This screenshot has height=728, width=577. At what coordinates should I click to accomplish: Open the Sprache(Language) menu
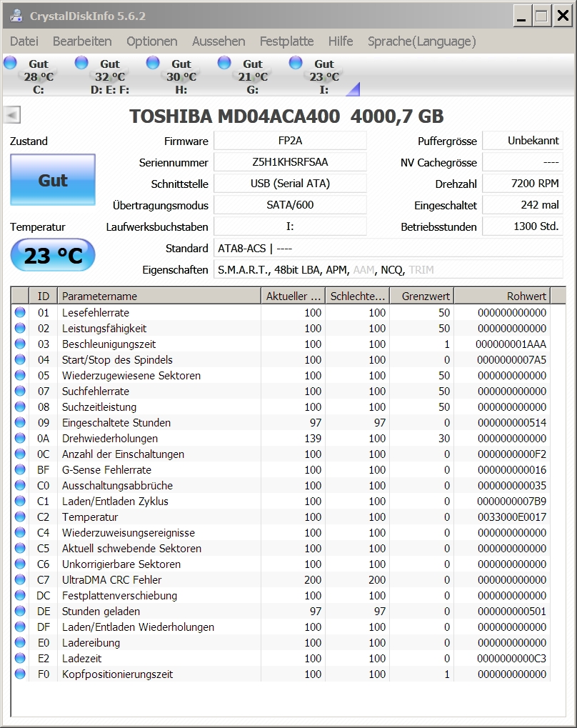click(422, 41)
